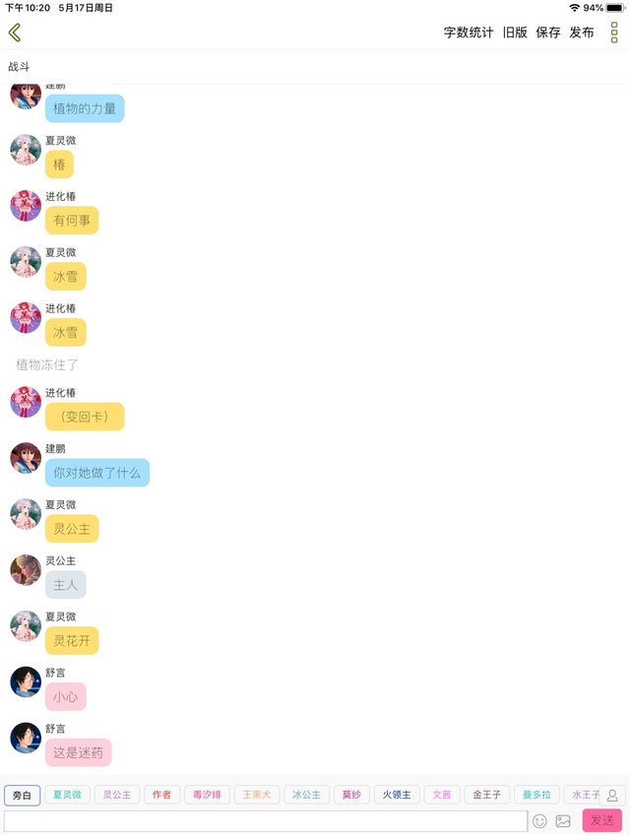This screenshot has width=630, height=840.
Task: Click the 保存 save button
Action: pos(548,32)
